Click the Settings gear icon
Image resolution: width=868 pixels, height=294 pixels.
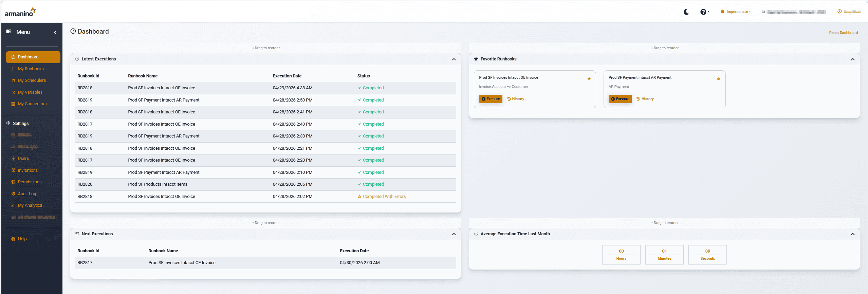click(8, 123)
